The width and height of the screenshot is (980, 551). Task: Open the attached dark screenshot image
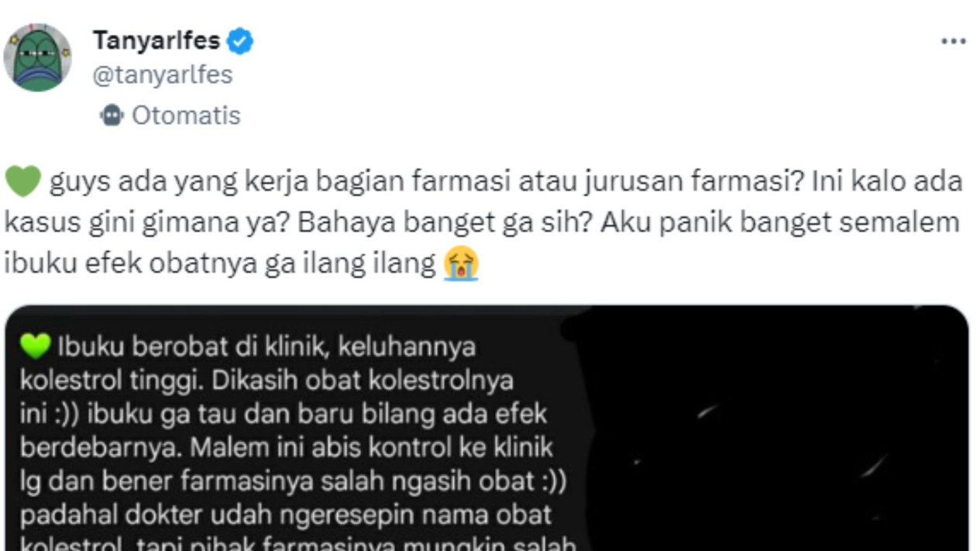[487, 428]
